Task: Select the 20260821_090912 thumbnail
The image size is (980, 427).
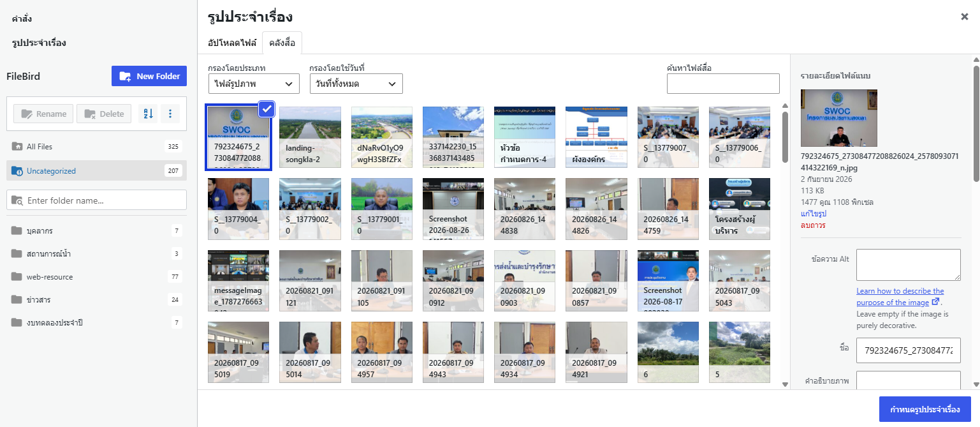Action: [453, 281]
